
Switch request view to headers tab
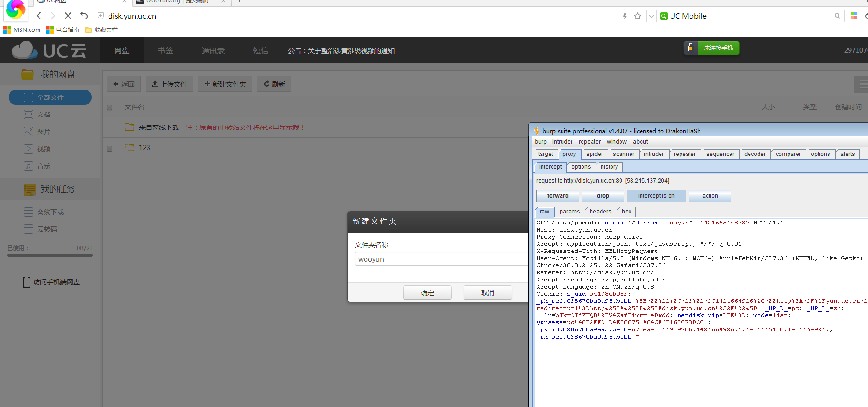tap(601, 212)
